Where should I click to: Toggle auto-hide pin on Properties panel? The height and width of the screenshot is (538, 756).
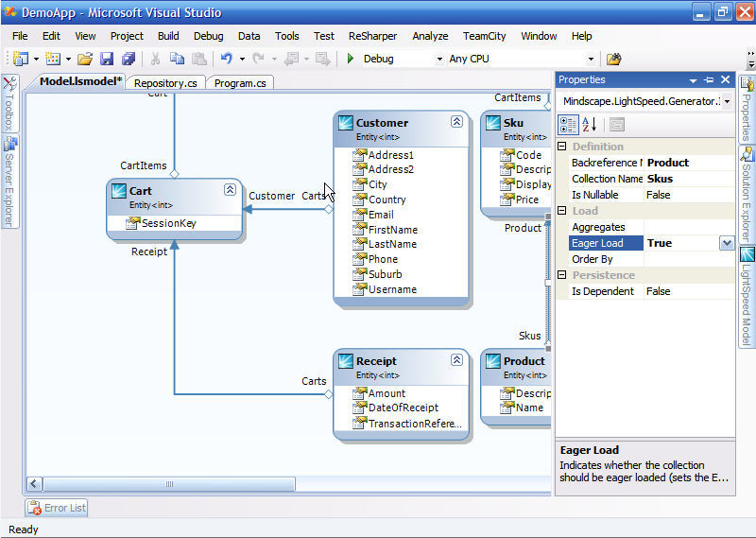coord(709,80)
